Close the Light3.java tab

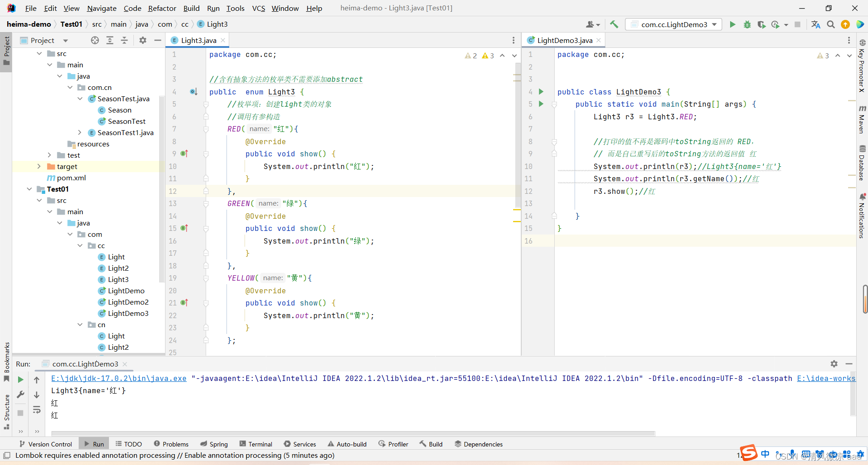tap(223, 40)
